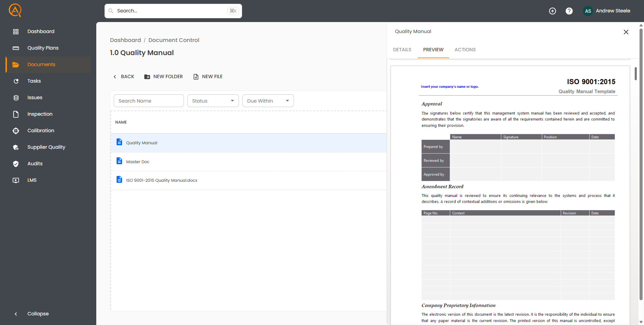The width and height of the screenshot is (644, 325).
Task: Select ISO 9001-2015 Quality Manual.docx name
Action: [162, 180]
